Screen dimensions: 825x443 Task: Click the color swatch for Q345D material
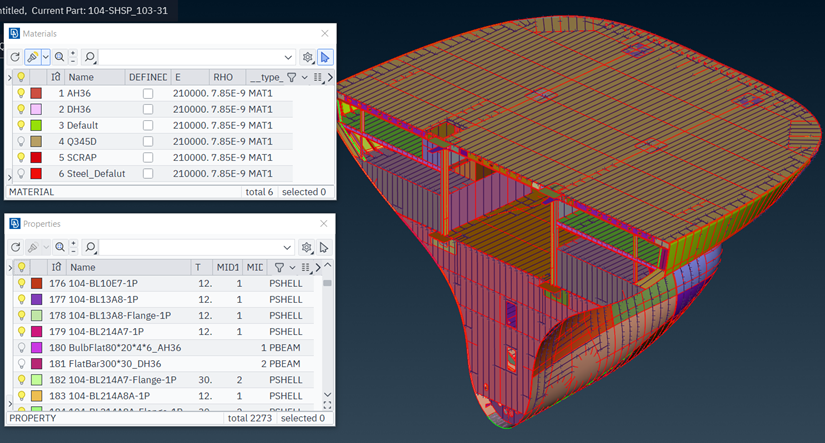[36, 141]
